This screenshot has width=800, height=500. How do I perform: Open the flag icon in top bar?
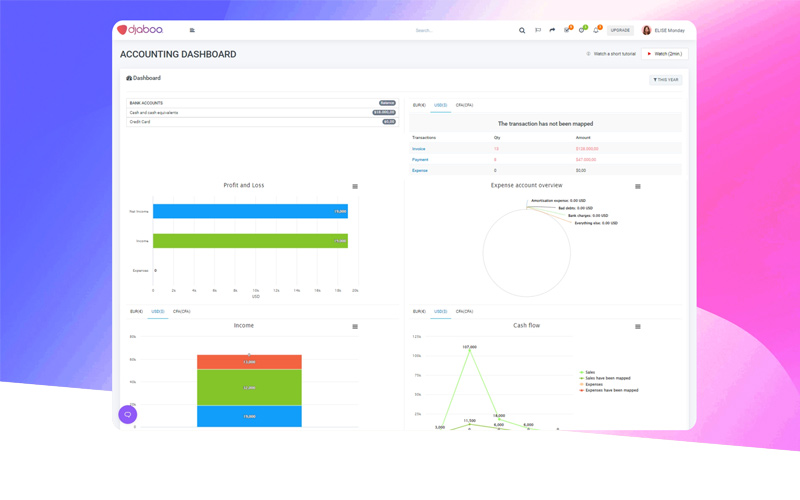click(x=538, y=30)
